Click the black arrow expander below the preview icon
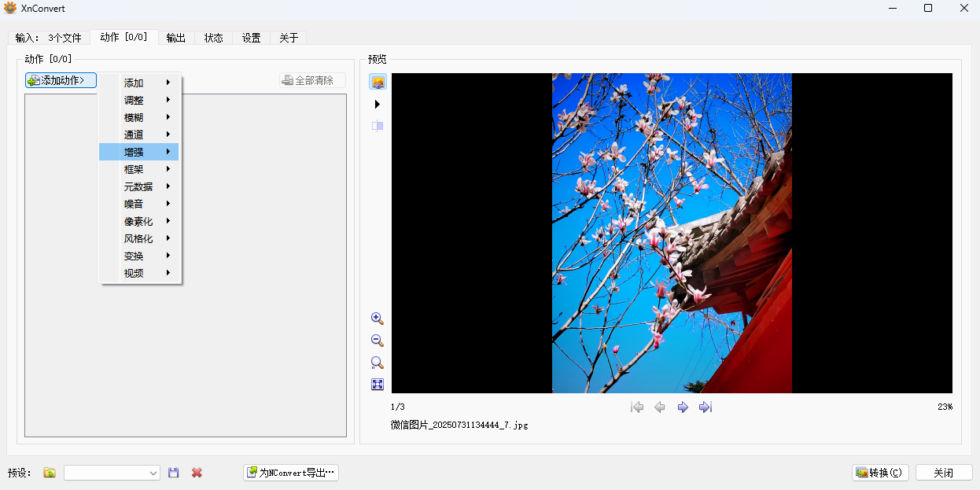 pos(377,103)
